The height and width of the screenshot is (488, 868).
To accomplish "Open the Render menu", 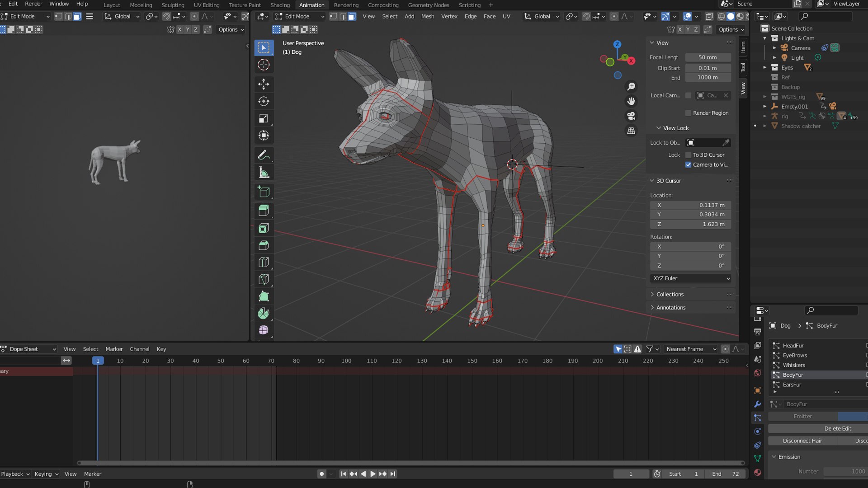I will [33, 4].
